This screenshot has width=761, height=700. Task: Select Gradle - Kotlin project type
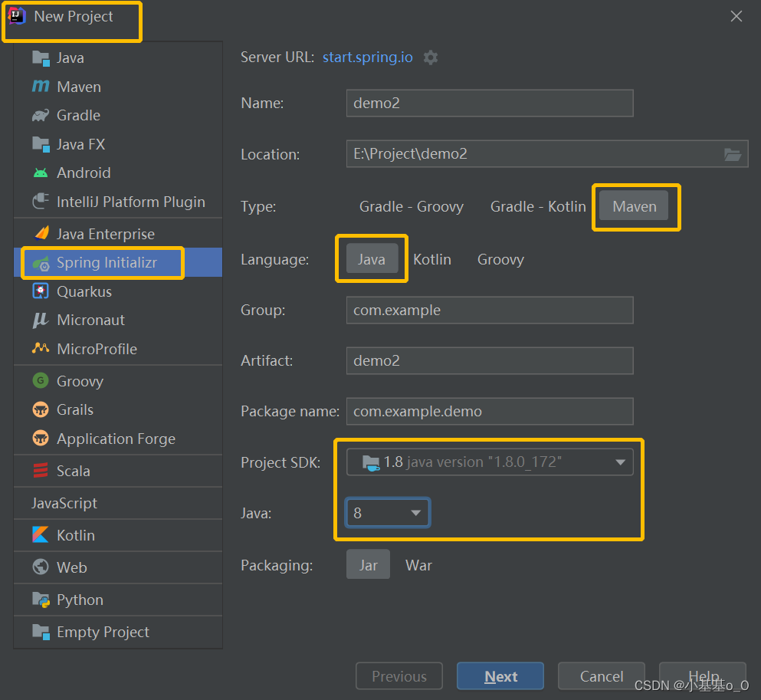tap(538, 207)
